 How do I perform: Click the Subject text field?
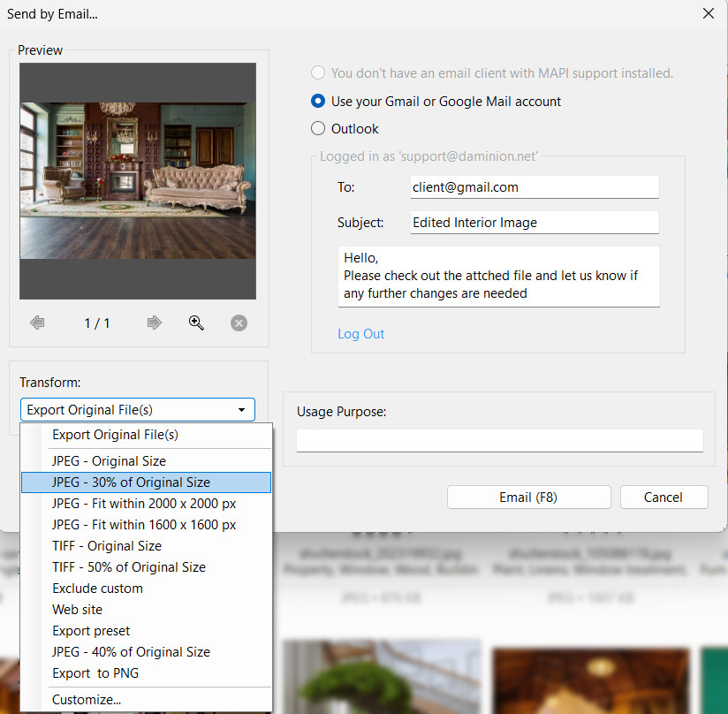click(x=535, y=223)
